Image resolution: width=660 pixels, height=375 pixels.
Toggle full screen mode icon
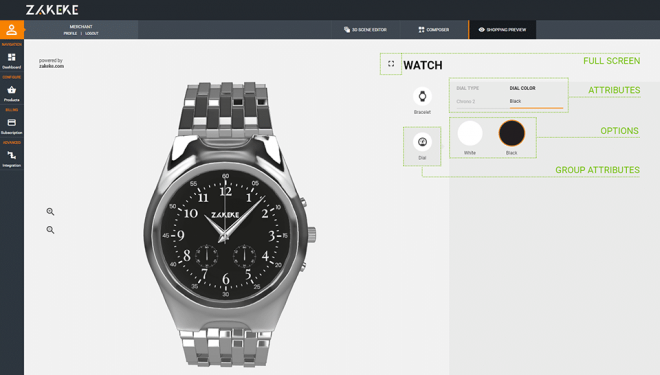(391, 64)
